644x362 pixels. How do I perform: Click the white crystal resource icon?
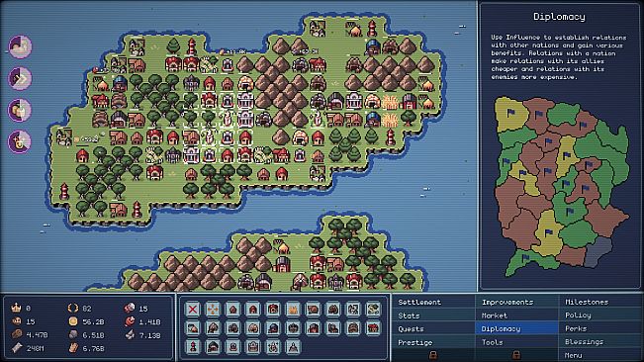tap(130, 335)
